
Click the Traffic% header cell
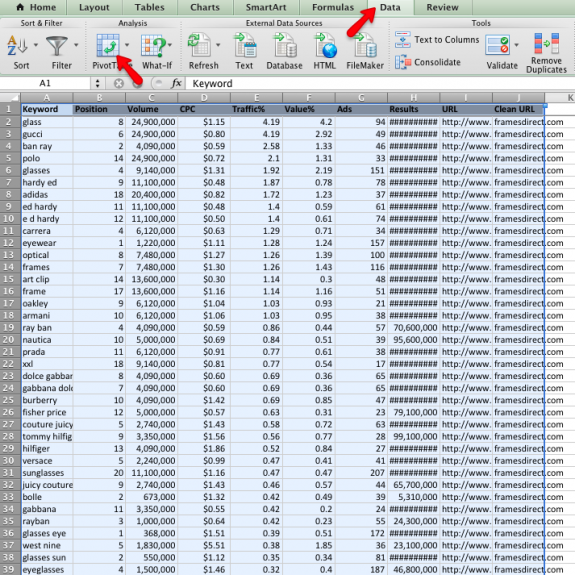[x=256, y=109]
